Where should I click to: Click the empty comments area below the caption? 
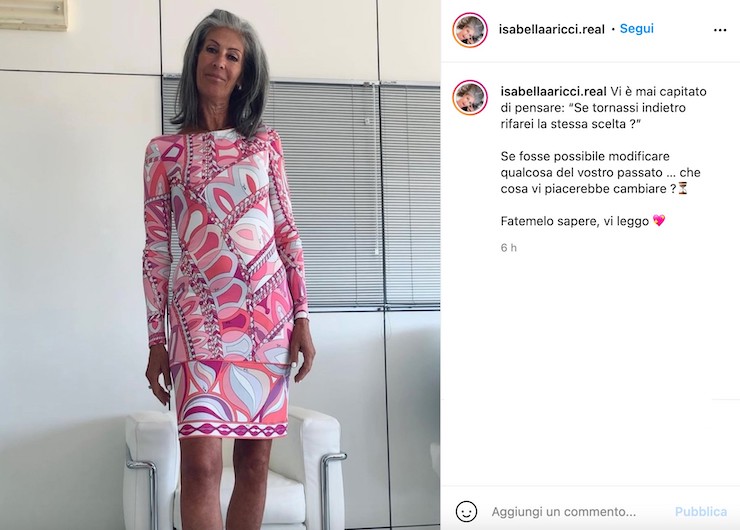click(x=590, y=368)
